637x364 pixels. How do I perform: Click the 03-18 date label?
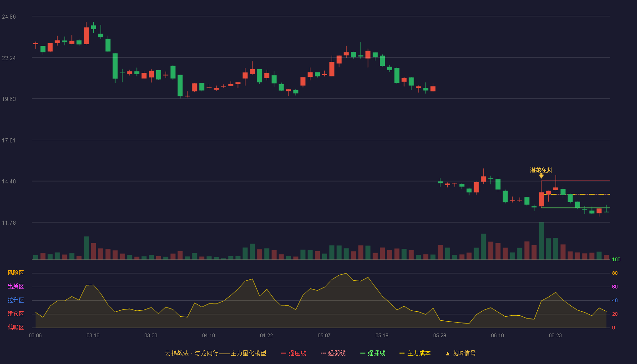point(93,335)
